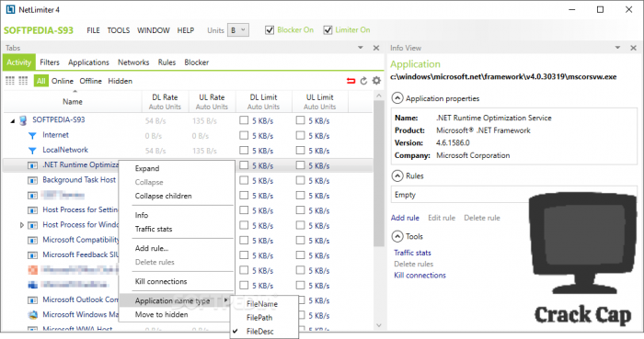Open the Info View panel dropdown arrow
The width and height of the screenshot is (644, 339).
click(617, 48)
